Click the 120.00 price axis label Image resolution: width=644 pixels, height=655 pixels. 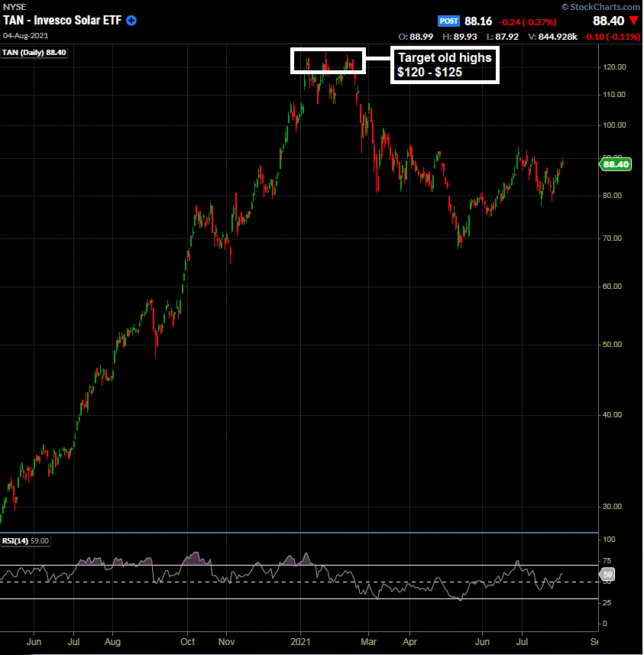click(x=614, y=66)
